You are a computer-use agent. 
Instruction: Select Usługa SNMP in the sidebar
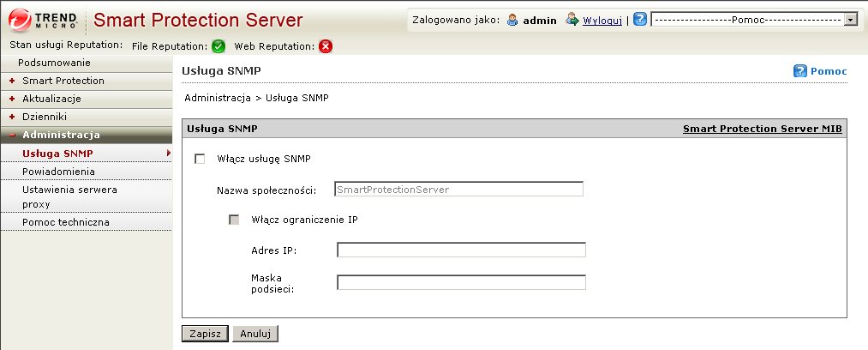(57, 154)
